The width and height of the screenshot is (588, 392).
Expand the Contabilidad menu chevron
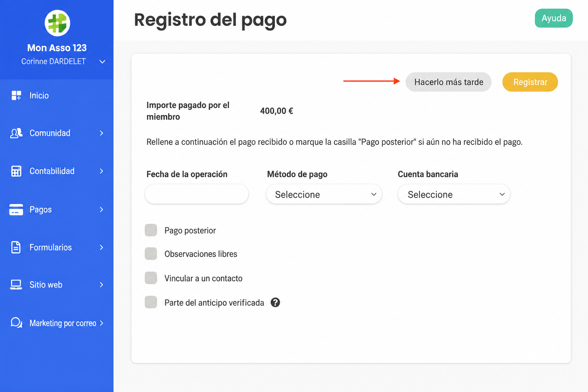point(101,171)
